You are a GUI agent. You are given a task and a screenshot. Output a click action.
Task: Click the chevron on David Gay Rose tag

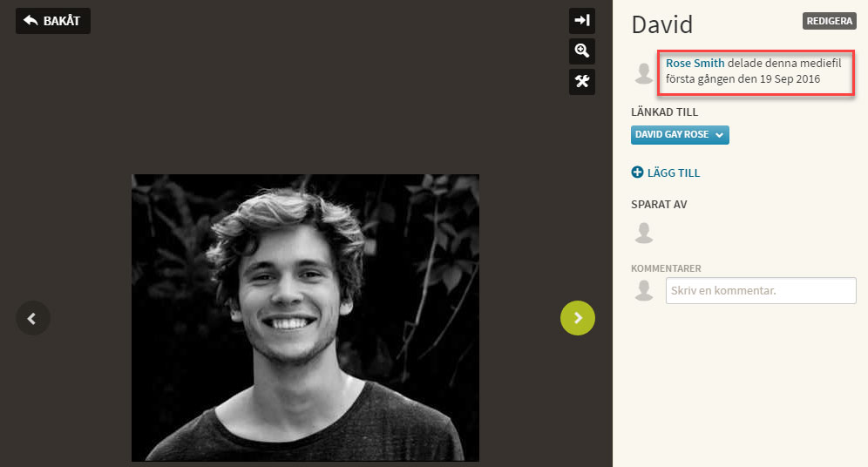(719, 135)
